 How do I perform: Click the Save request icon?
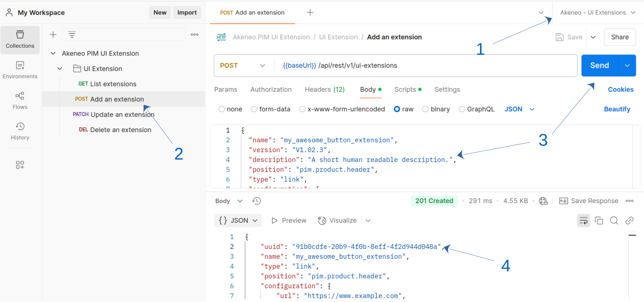pyautogui.click(x=569, y=37)
